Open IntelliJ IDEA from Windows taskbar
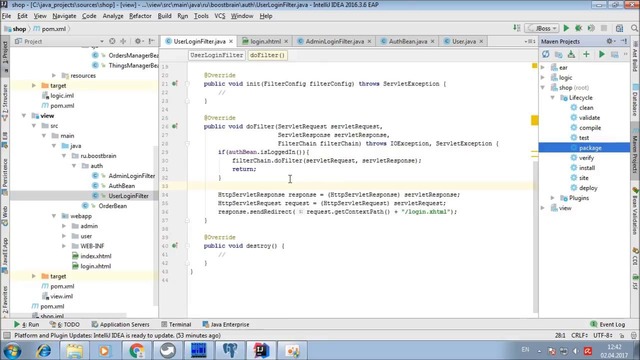Image resolution: width=640 pixels, height=360 pixels. click(261, 350)
